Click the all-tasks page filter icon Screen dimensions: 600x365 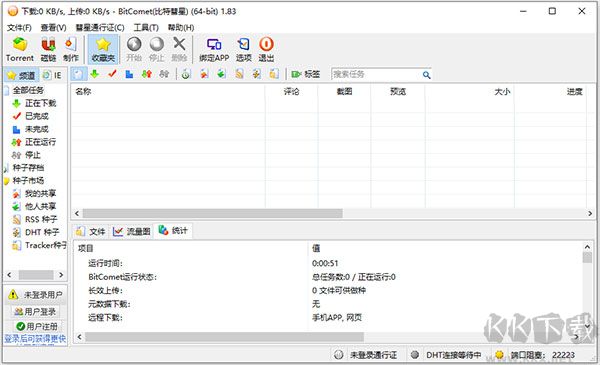78,74
